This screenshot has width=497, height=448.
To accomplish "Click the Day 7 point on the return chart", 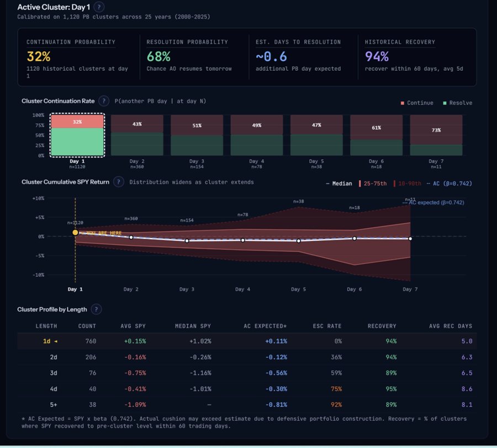I will [x=410, y=239].
